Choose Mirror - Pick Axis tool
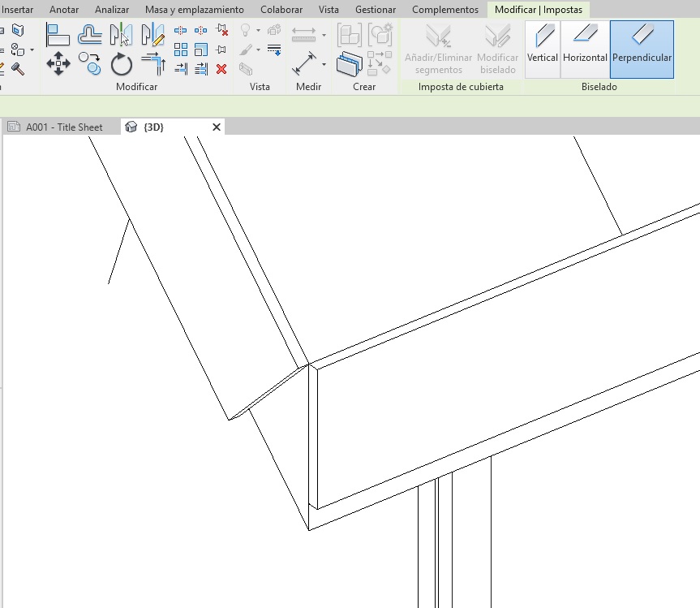The height and width of the screenshot is (608, 700). 121,35
